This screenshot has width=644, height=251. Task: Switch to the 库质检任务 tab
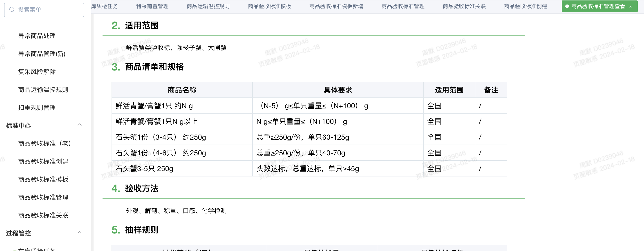point(105,6)
